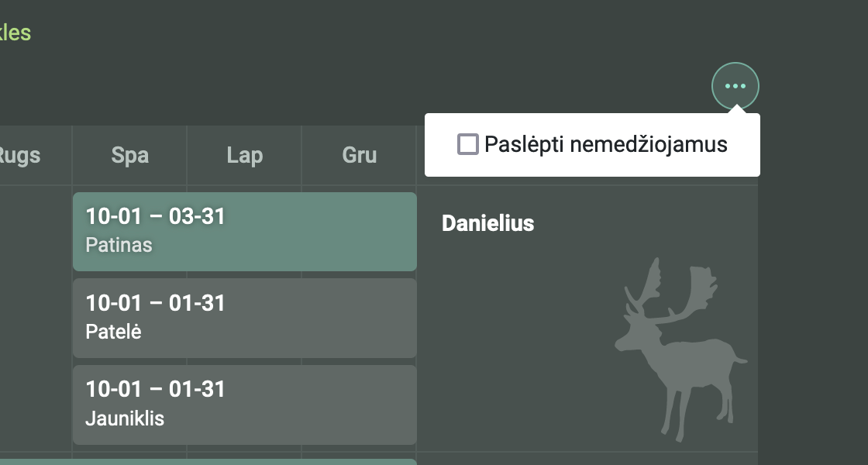Tick the Paslėpti nemedžiojamus checkbox
The image size is (868, 465).
click(468, 144)
